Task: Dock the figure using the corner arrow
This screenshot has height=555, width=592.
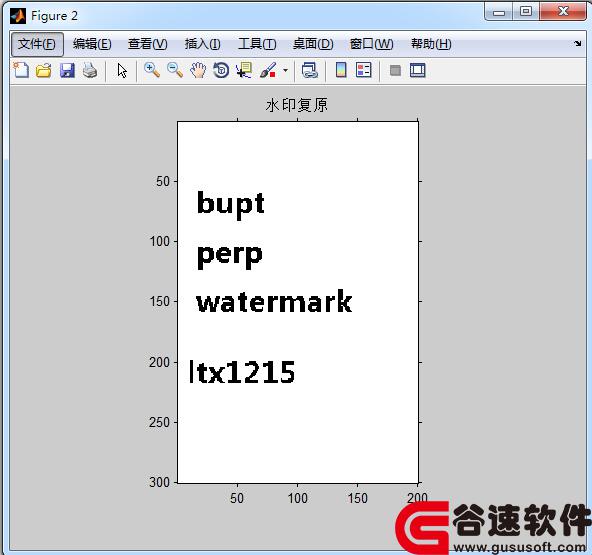Action: 578,43
